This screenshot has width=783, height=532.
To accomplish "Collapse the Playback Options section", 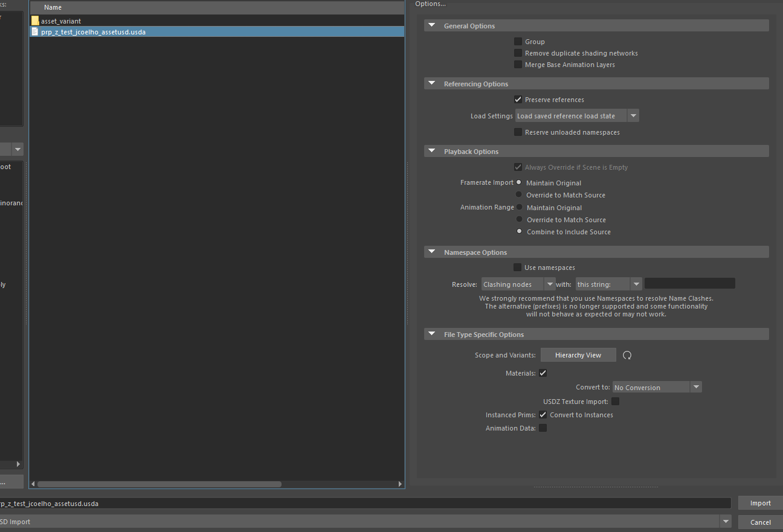I will 431,151.
